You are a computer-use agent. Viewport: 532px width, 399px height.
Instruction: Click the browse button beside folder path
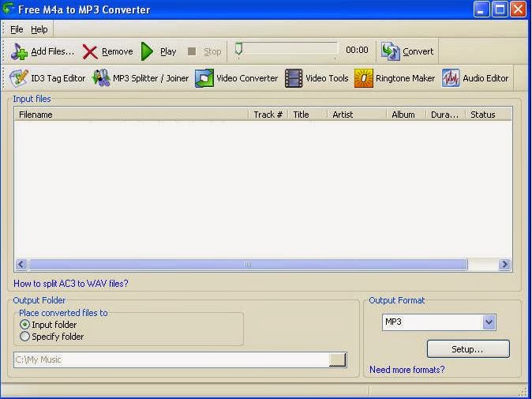click(337, 359)
